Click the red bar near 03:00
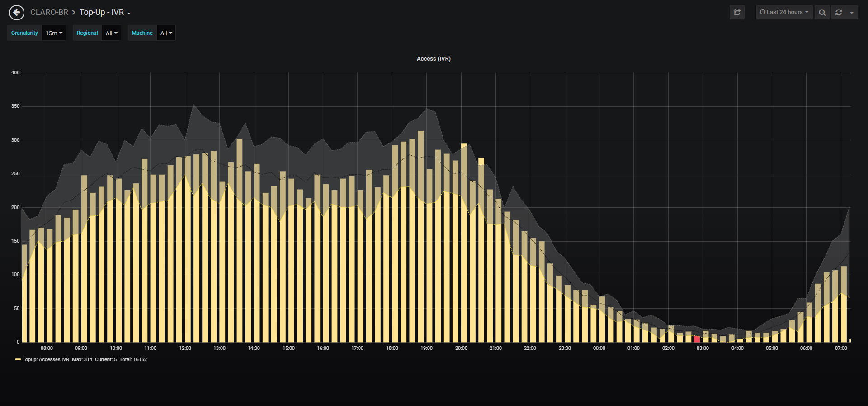The height and width of the screenshot is (406, 868). [697, 339]
